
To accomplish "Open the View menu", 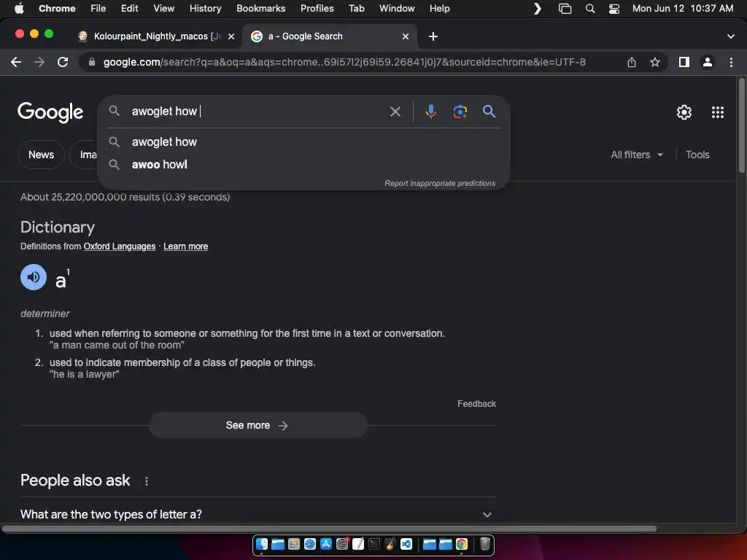I will [163, 9].
